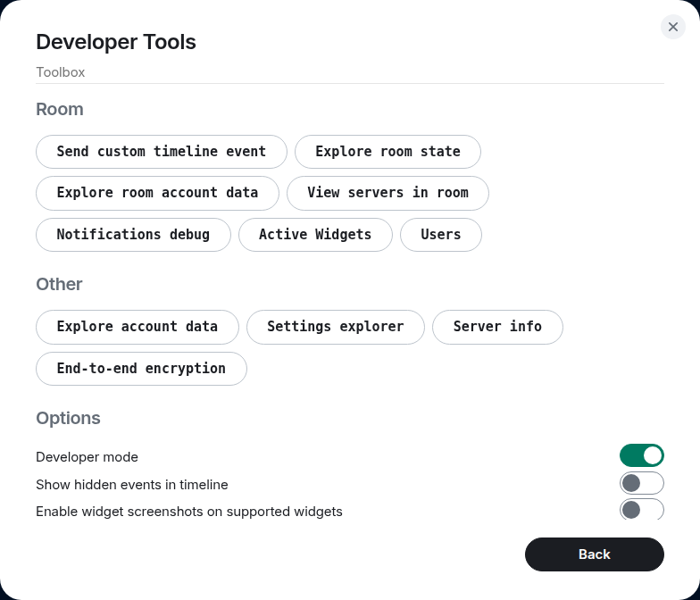The height and width of the screenshot is (600, 700).
Task: Open the Users tool
Action: (x=440, y=235)
